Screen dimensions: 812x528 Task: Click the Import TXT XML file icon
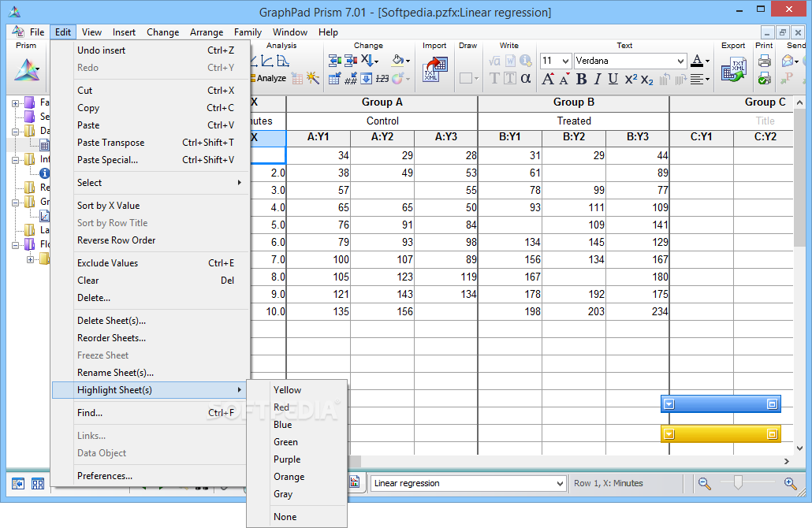pos(434,69)
